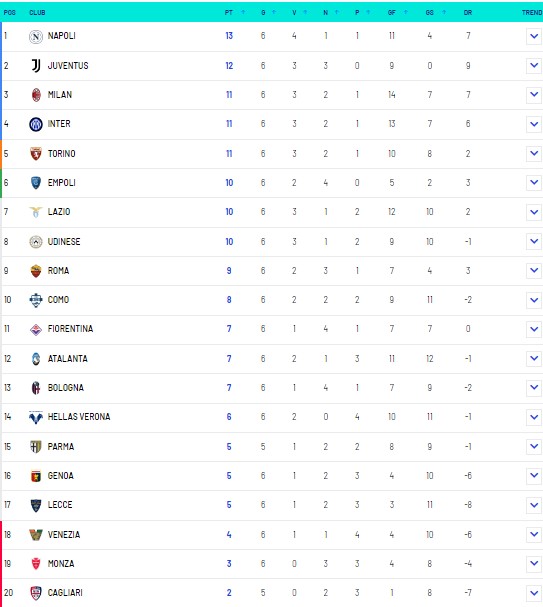Click the Napoli club crest

(x=36, y=36)
